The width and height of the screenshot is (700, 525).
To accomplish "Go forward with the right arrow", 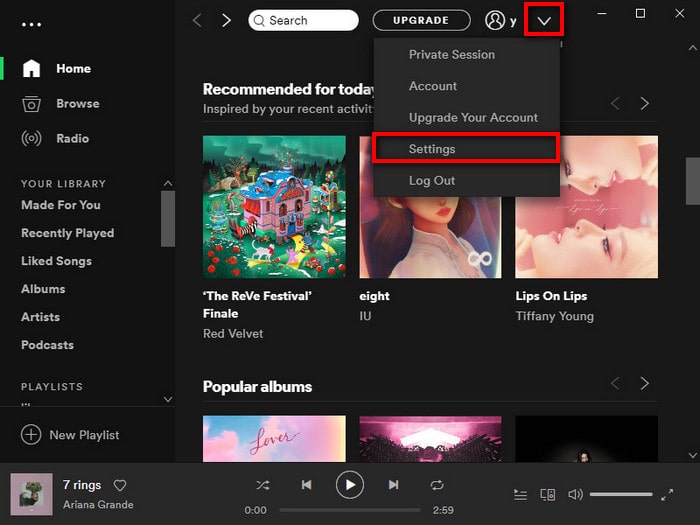I will click(x=227, y=20).
